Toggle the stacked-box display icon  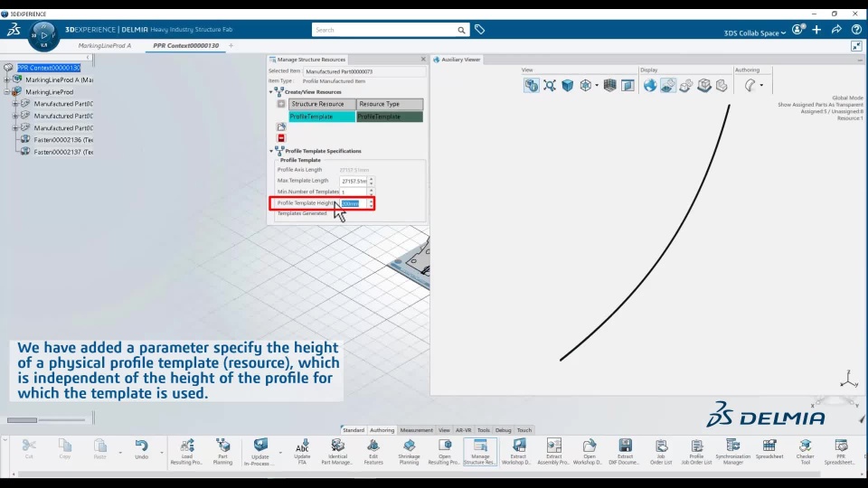point(703,85)
